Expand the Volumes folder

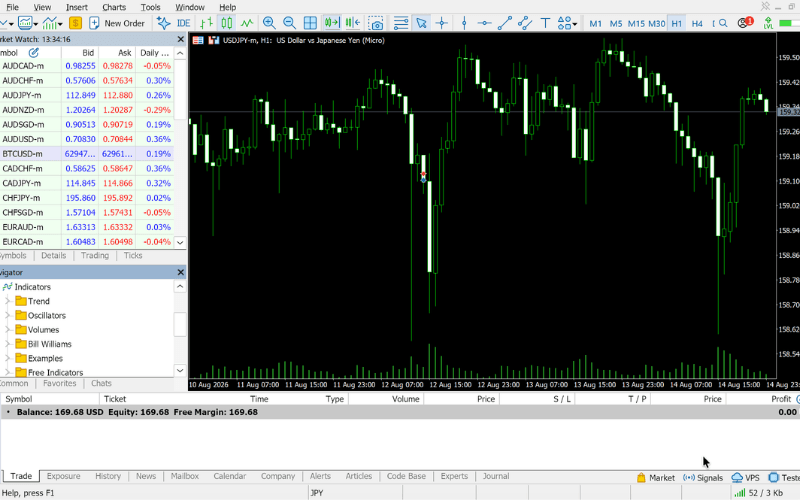(7, 330)
